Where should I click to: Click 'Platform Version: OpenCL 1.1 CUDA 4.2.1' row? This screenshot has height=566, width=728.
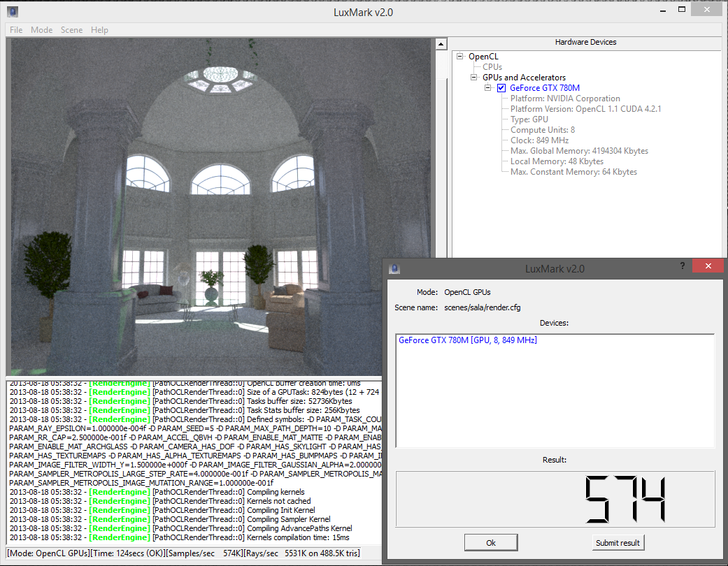click(585, 109)
